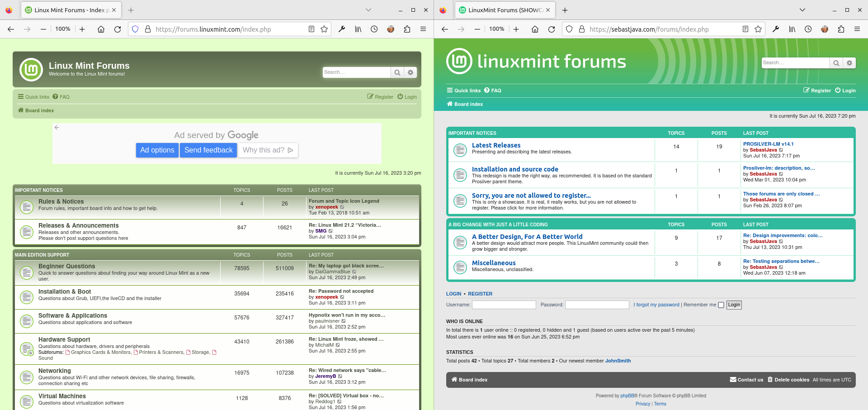Open Installation and source code forum
The height and width of the screenshot is (410, 868).
(x=515, y=169)
